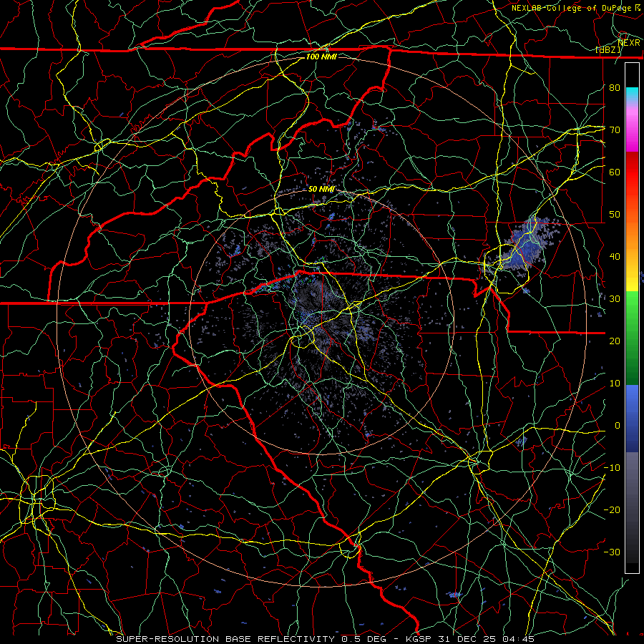Click the 'KGSP 31 DEC 25 04:45' timestamp
Image resolution: width=644 pixels, height=644 pixels.
[470, 639]
